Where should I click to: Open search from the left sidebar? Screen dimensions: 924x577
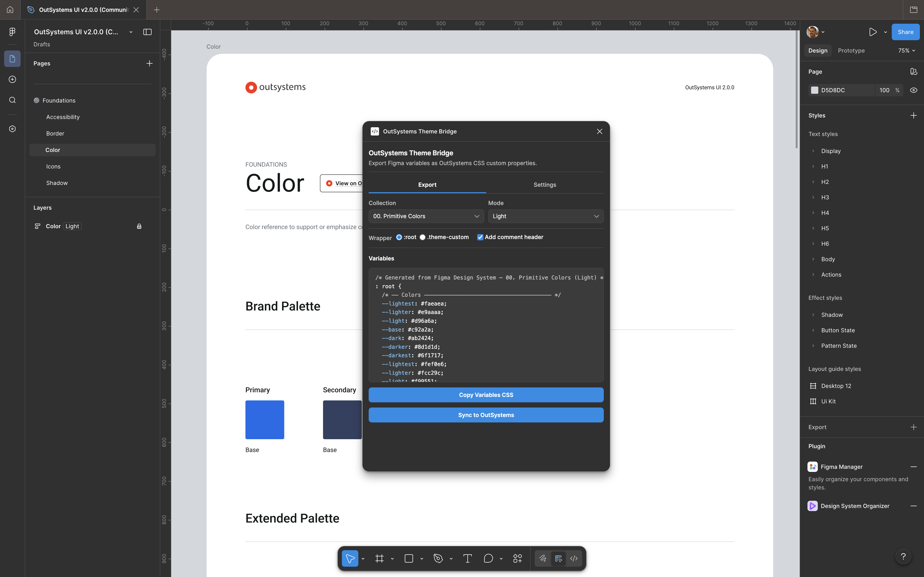click(x=12, y=100)
